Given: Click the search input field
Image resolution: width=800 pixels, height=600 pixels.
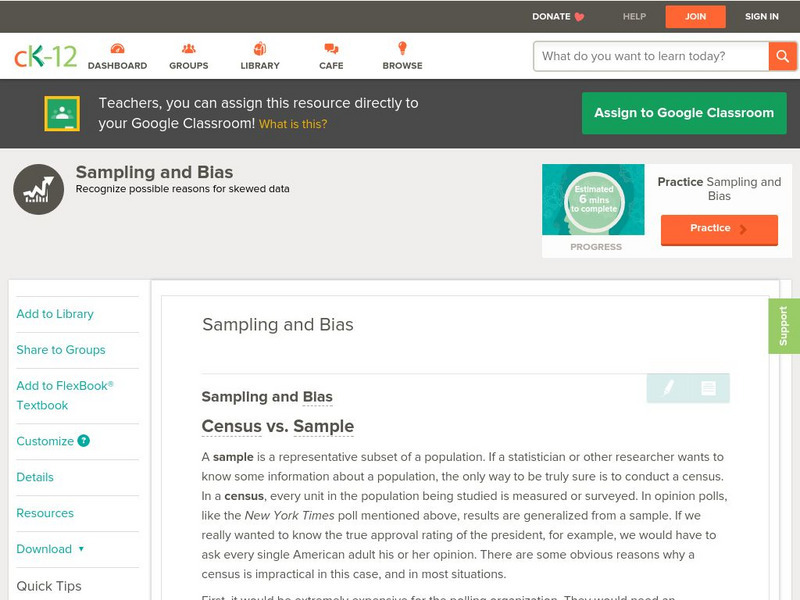Looking at the screenshot, I should tap(650, 56).
